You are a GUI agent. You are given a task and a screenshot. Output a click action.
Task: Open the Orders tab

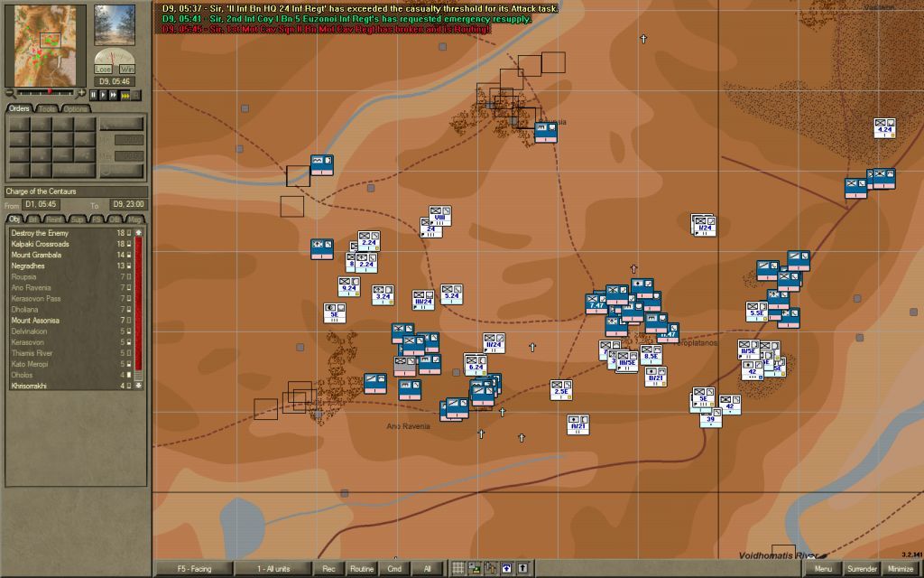[19, 108]
